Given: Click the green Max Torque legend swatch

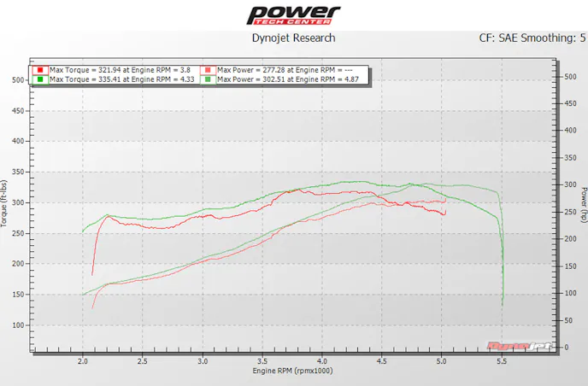Looking at the screenshot, I should click(39, 79).
